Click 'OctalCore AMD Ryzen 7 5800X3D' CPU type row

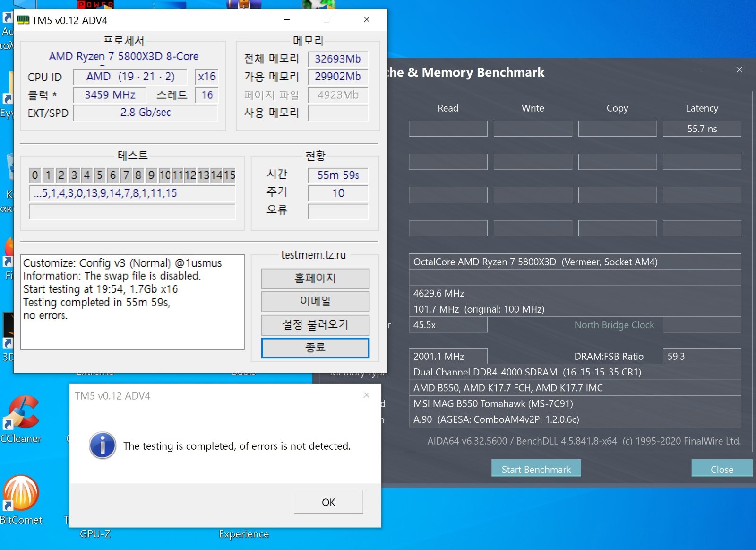pyautogui.click(x=575, y=262)
